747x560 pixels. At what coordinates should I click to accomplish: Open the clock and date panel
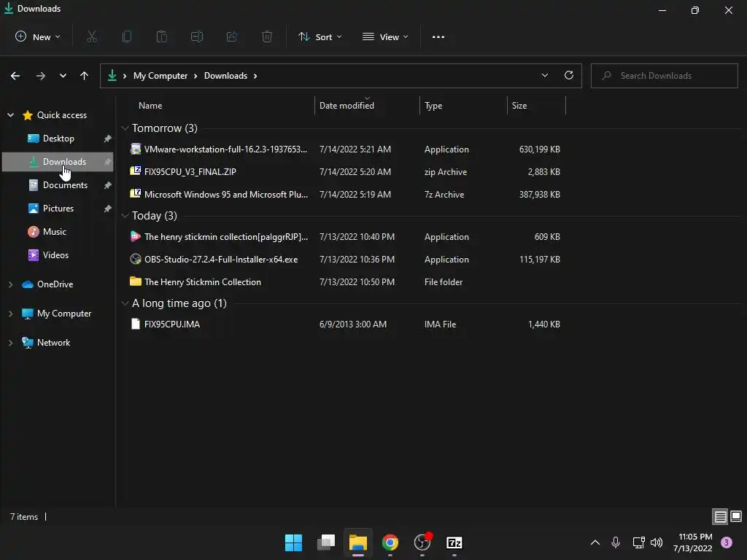[x=693, y=542]
